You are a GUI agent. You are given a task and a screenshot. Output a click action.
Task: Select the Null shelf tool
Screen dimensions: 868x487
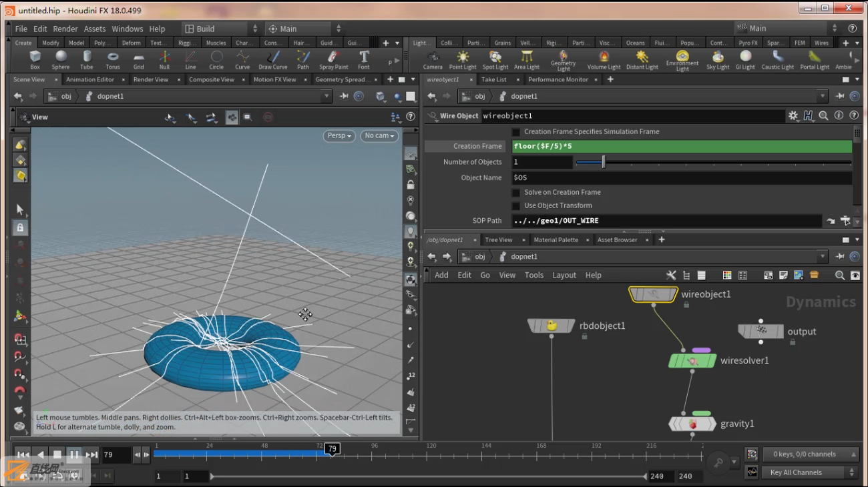tap(164, 60)
